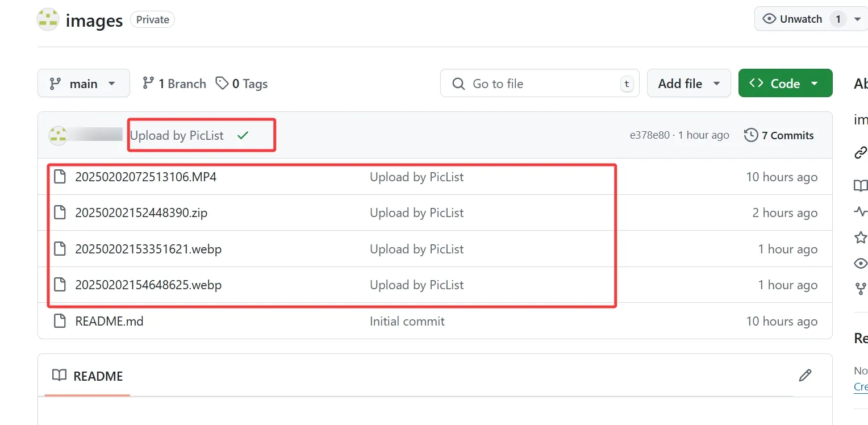Open commit hash e378e80

coord(649,135)
